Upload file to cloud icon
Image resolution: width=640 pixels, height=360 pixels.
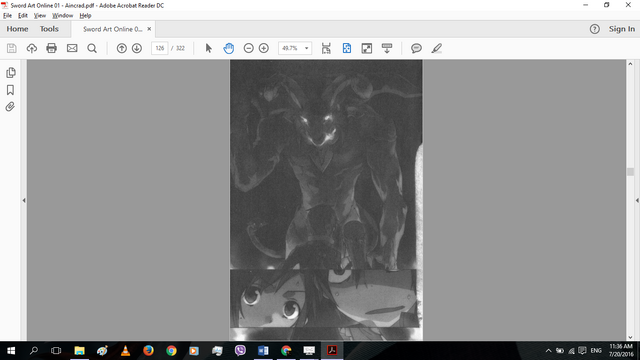click(31, 48)
